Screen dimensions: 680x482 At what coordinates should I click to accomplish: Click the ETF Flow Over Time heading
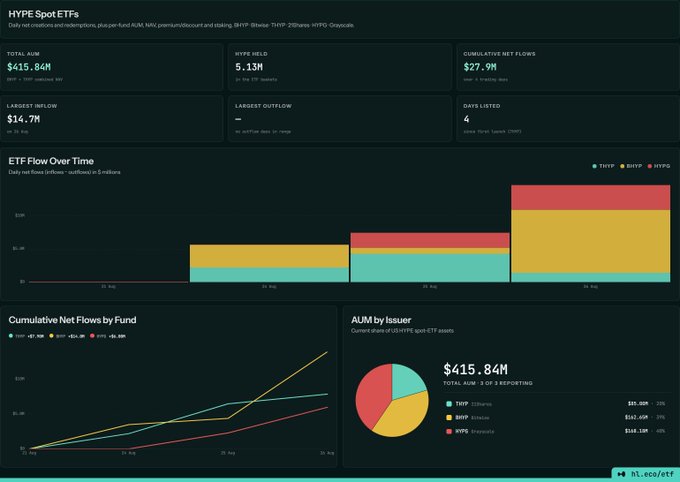pos(51,161)
